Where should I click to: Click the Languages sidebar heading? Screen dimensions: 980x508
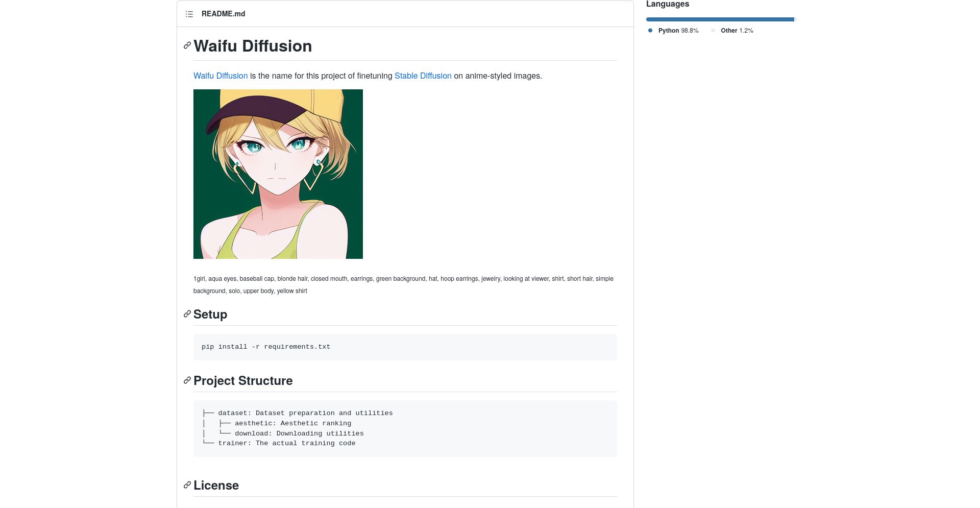point(668,4)
